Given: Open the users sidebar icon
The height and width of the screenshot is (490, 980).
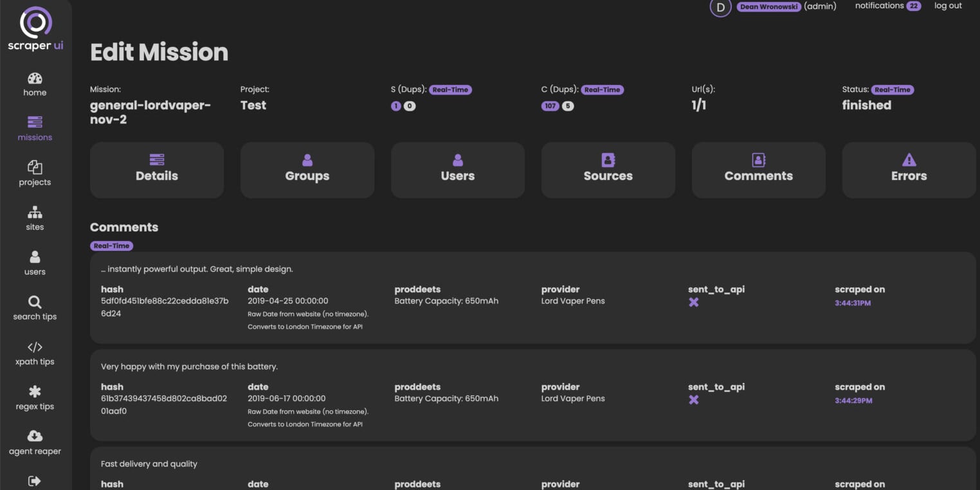Looking at the screenshot, I should 35,257.
